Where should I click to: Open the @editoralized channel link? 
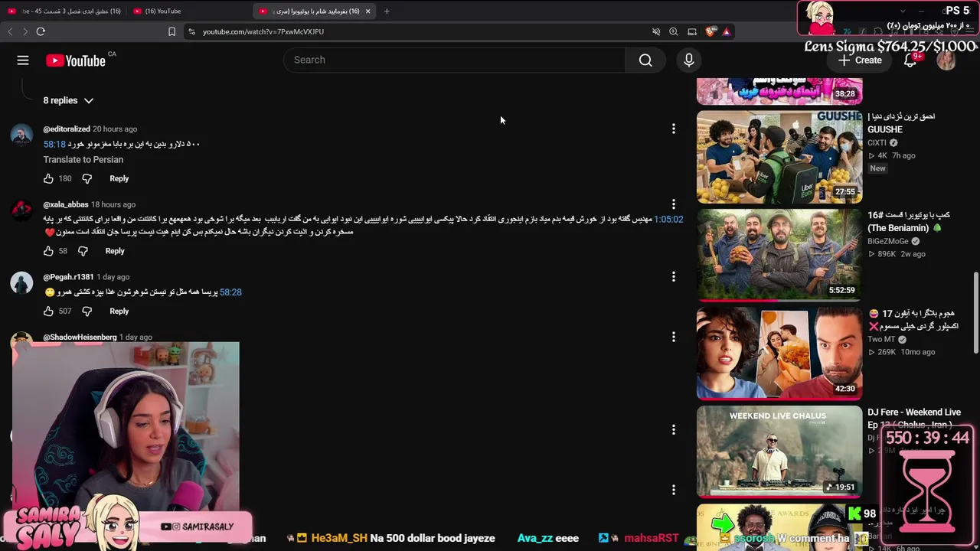pyautogui.click(x=67, y=129)
